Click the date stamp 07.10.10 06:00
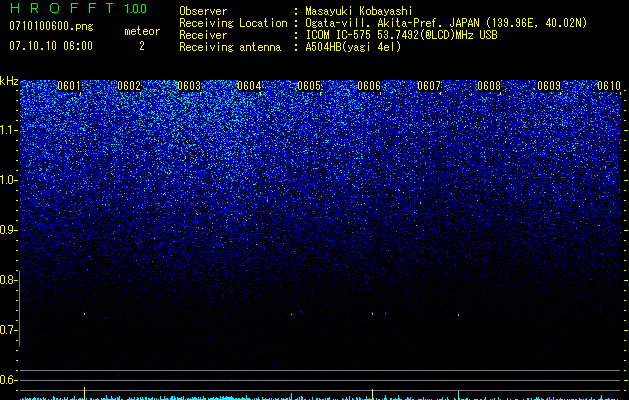The image size is (629, 400). (51, 46)
